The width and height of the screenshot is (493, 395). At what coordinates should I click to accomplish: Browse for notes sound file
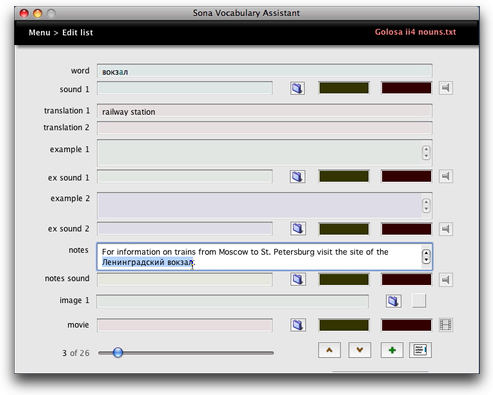(x=297, y=279)
